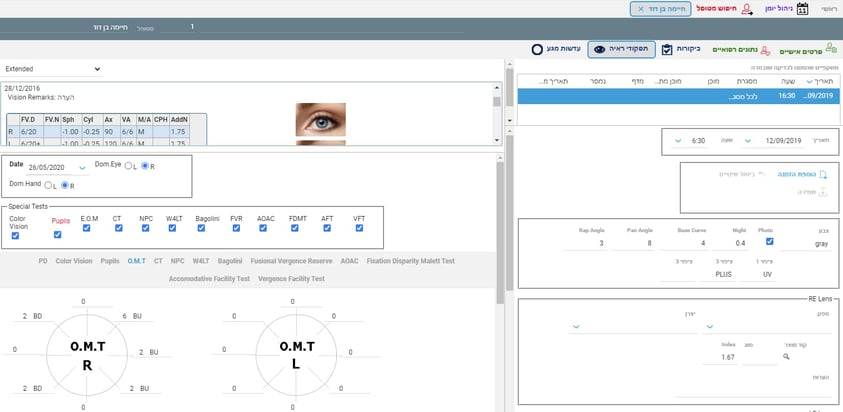Toggle the Color Vision checkbox

[x=15, y=236]
